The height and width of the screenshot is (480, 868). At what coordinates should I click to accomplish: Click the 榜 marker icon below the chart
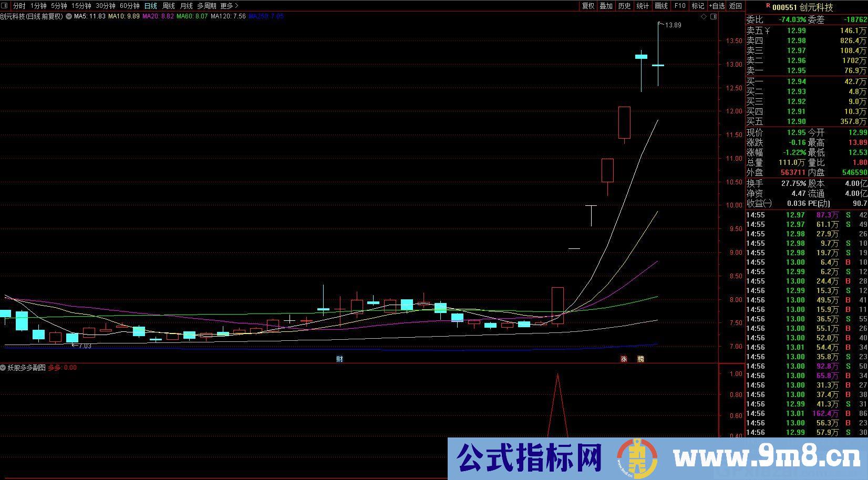coord(640,359)
